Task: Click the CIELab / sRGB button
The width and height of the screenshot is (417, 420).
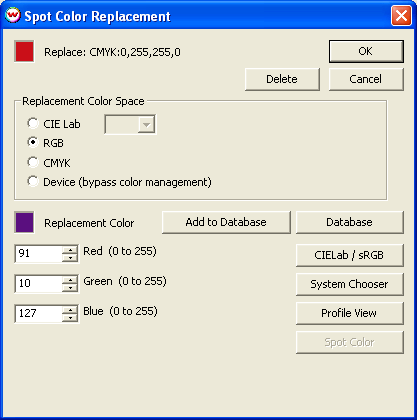Action: pos(349,255)
